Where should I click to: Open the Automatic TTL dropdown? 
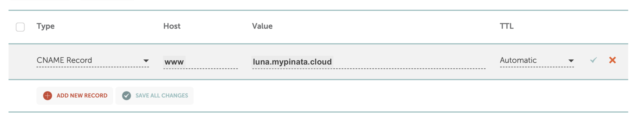[537, 61]
